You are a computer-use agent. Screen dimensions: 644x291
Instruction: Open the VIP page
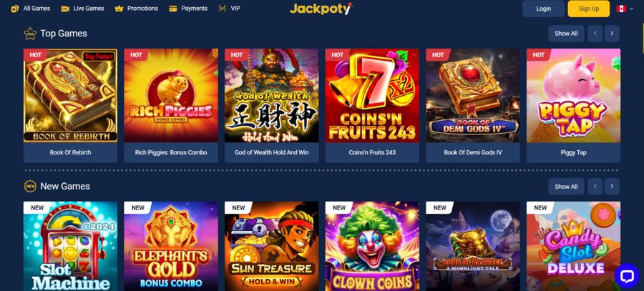coord(230,8)
